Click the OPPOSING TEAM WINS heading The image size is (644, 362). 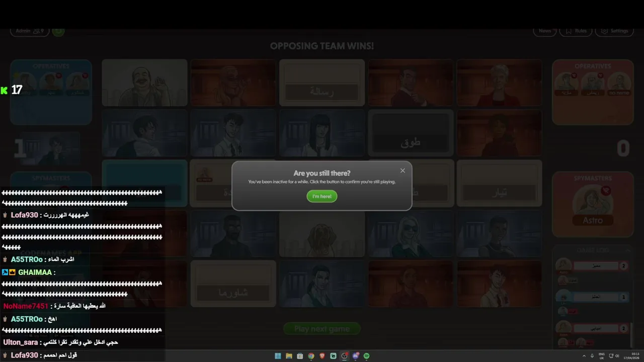(322, 46)
